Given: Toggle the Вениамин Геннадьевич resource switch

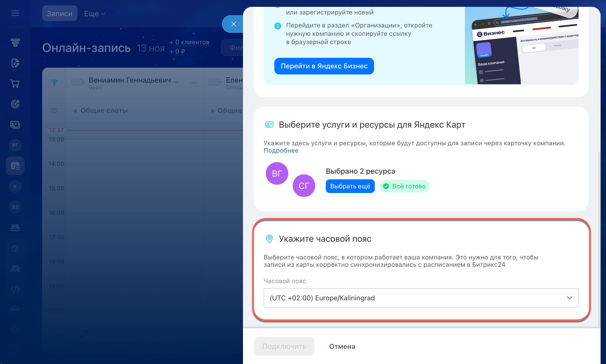Looking at the screenshot, I should click(x=78, y=82).
